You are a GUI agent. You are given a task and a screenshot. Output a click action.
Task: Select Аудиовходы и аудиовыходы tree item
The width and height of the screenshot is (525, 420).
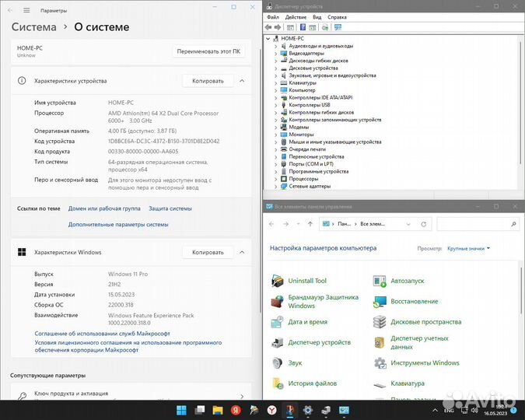tap(320, 46)
